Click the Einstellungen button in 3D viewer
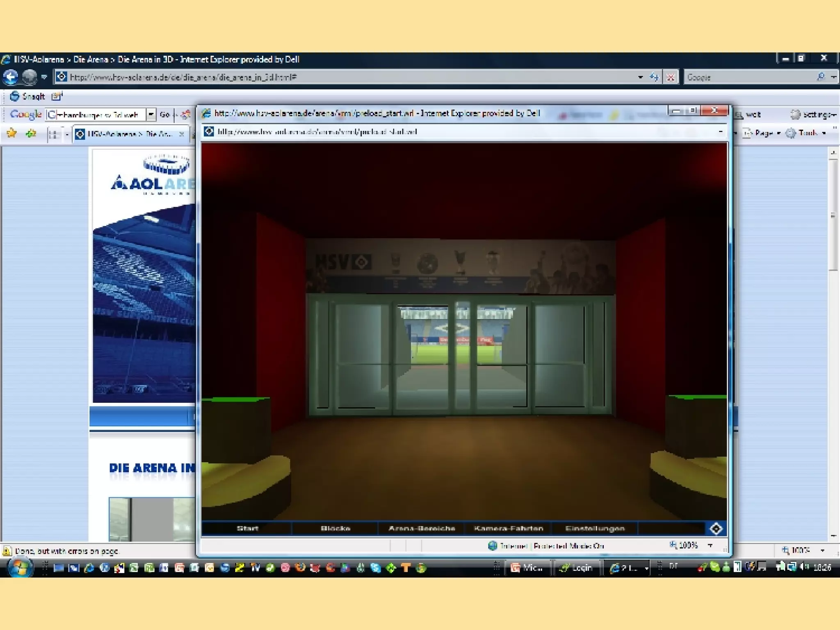 595,528
